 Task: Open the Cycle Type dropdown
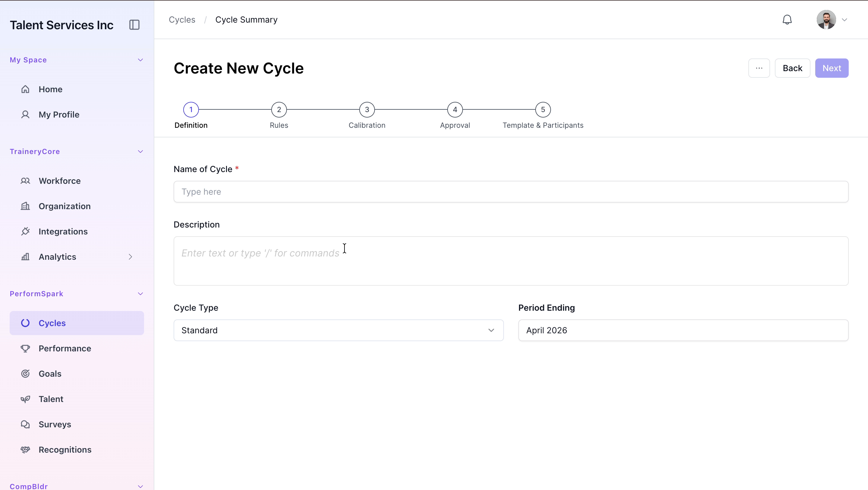[x=338, y=330]
